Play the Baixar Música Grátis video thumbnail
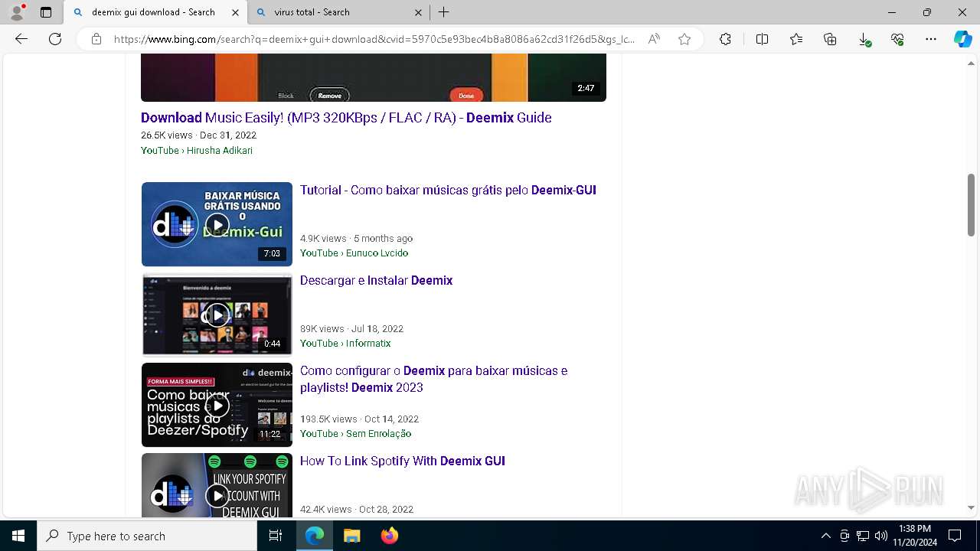Image resolution: width=980 pixels, height=551 pixels. (217, 224)
